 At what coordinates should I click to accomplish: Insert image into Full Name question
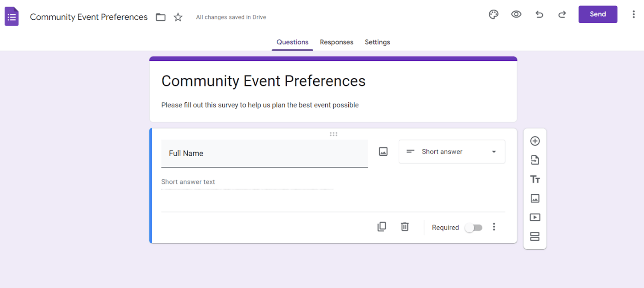pos(383,152)
